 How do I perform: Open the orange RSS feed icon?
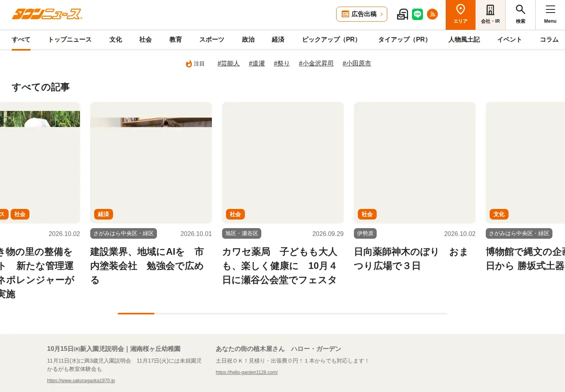point(432,14)
